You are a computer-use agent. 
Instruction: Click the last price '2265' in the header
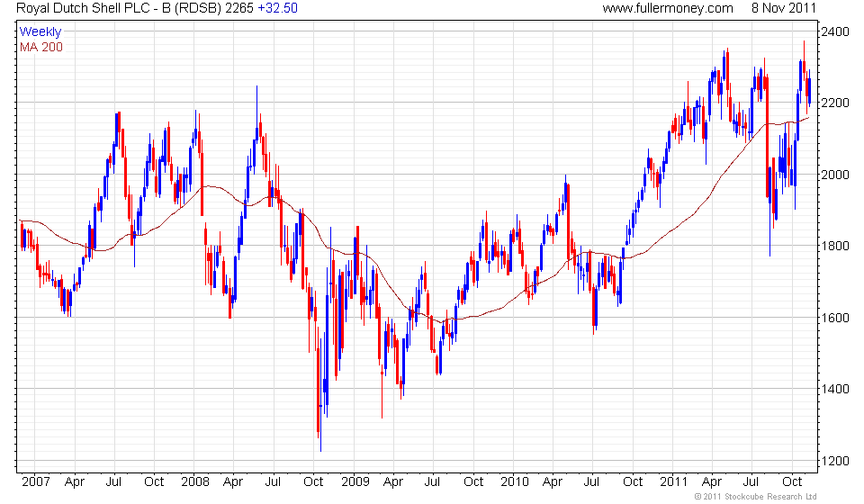pos(239,8)
